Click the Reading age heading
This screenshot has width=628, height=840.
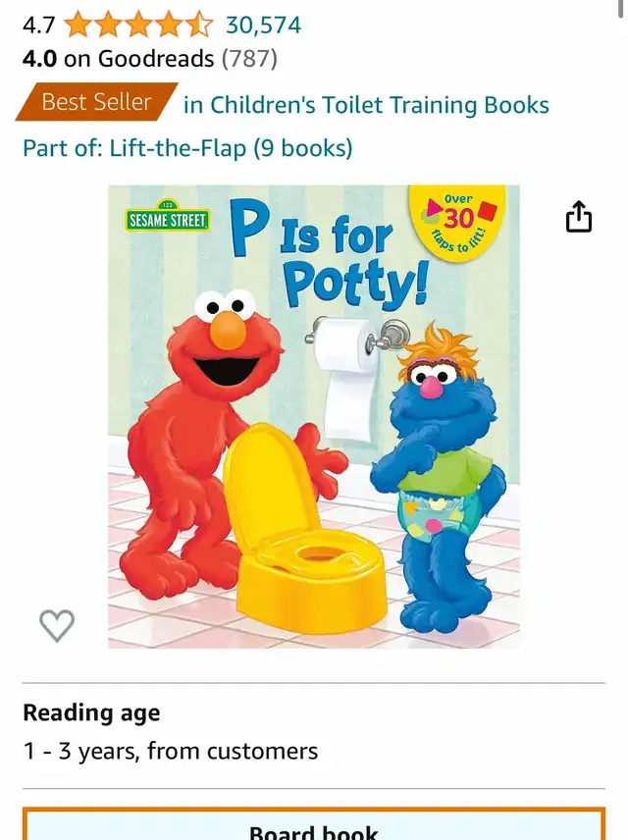(91, 713)
